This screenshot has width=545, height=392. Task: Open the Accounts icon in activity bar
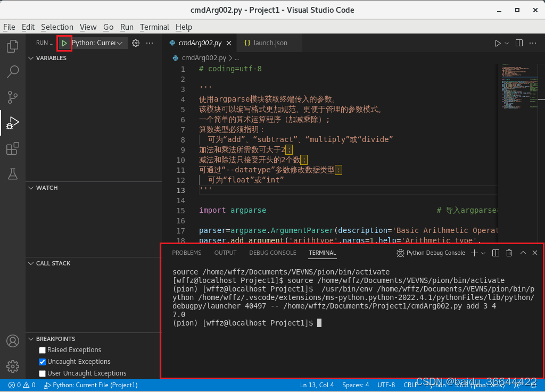click(x=13, y=341)
